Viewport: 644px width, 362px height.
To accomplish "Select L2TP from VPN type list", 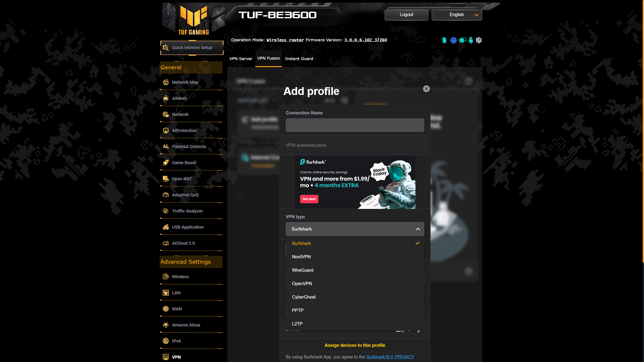I will tap(297, 324).
